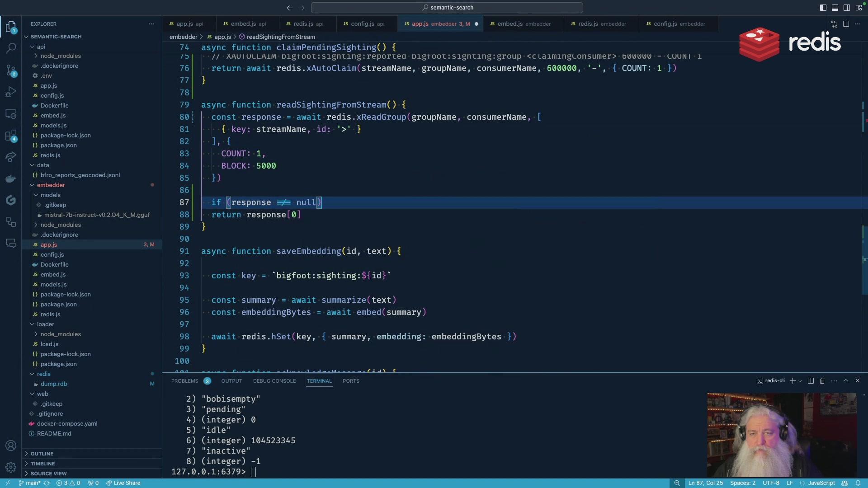This screenshot has width=868, height=488.
Task: Toggle the primary sidebar layout button
Action: pyautogui.click(x=823, y=8)
